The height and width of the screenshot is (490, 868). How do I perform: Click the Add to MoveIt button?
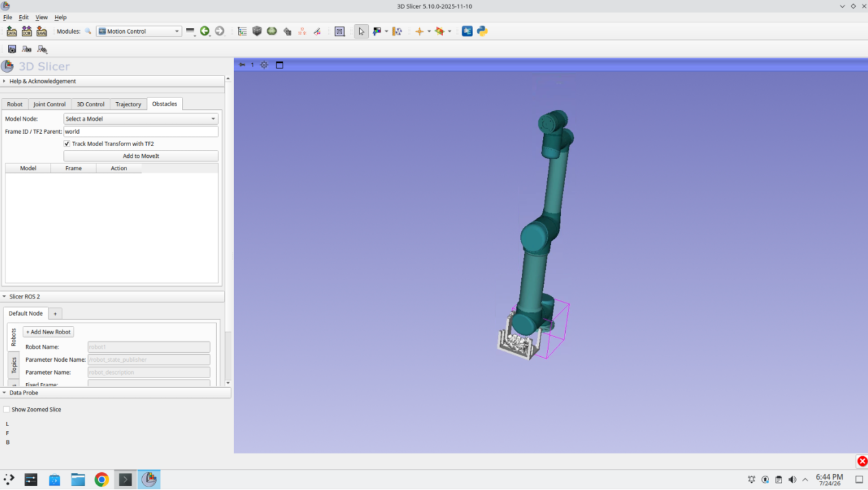click(x=141, y=156)
